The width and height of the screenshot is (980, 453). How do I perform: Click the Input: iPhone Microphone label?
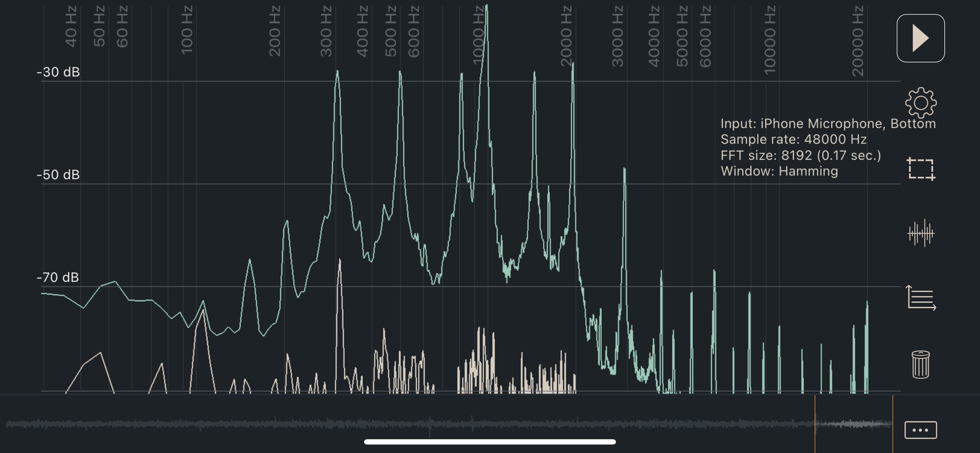828,123
